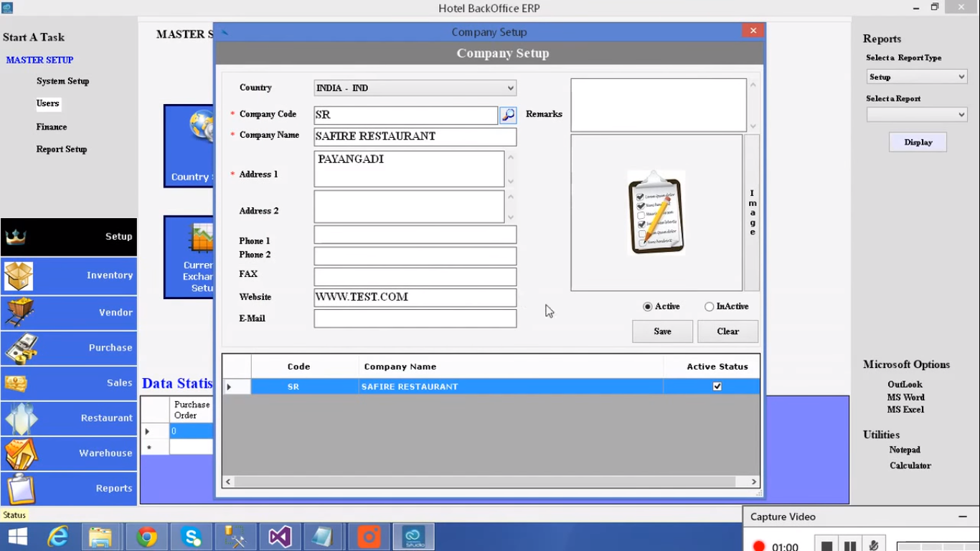The image size is (980, 551).
Task: Open the Currency Exchange setup tile
Action: 189,257
